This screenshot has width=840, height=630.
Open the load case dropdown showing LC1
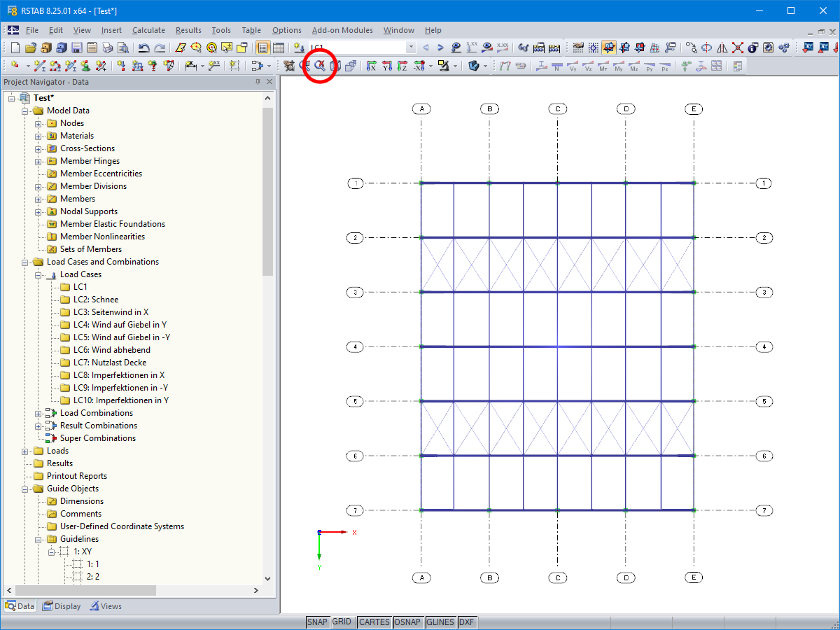click(x=409, y=48)
